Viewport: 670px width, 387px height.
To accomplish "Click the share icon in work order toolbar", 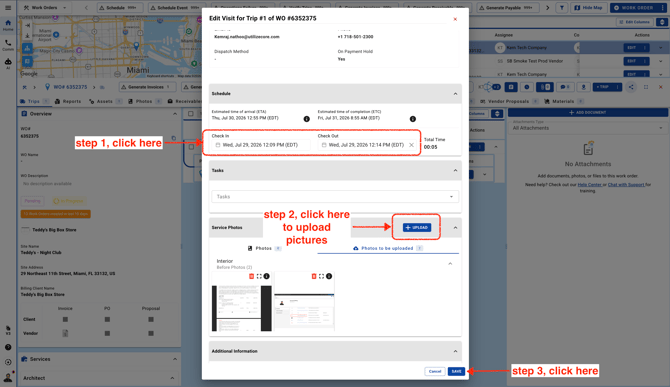I will click(x=631, y=87).
